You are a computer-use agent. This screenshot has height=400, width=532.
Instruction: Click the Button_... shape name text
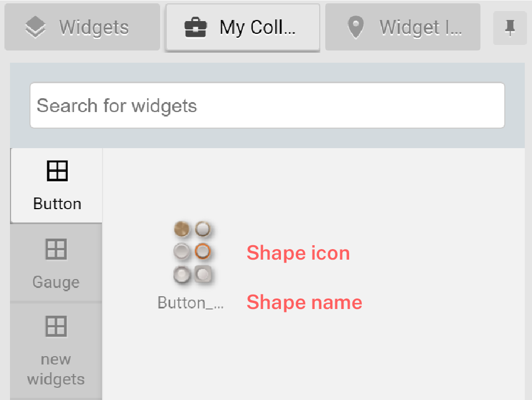(191, 303)
